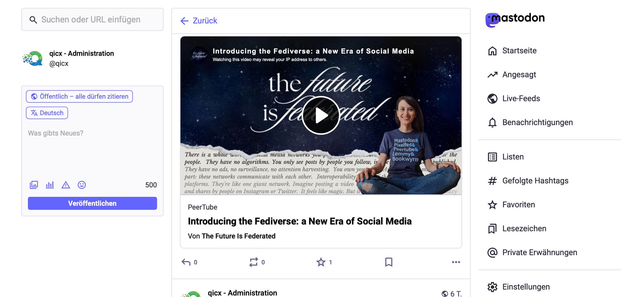
Task: Click the search field "Suchen oder URL einfügen"
Action: click(x=92, y=20)
